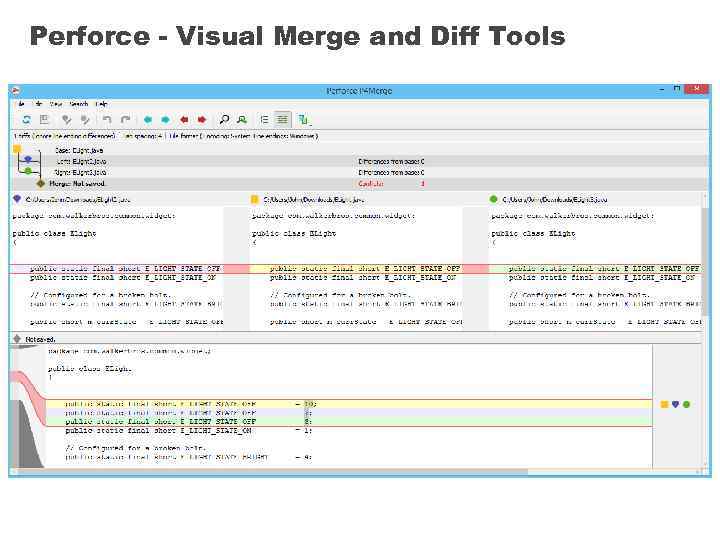Click the grey save-merge icon beside Refresh
This screenshot has height=540, width=720.
[x=44, y=120]
